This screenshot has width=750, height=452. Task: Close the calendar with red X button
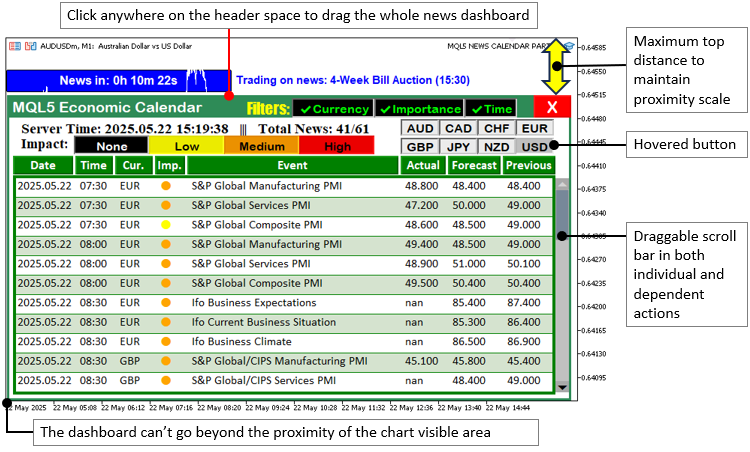(x=552, y=107)
